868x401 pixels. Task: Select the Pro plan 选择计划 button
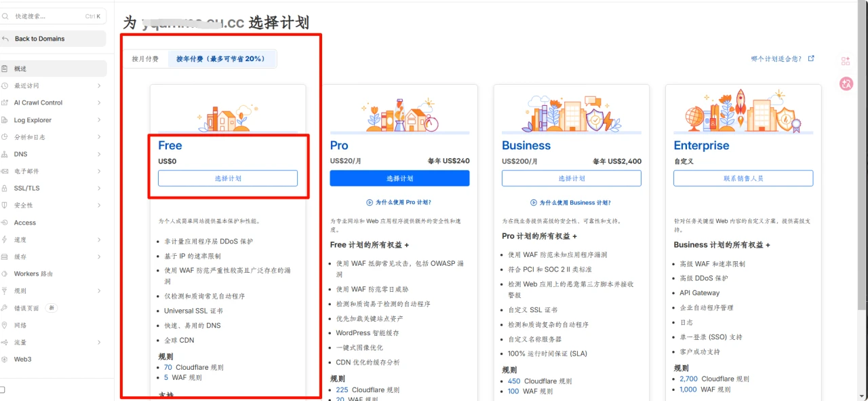(x=399, y=178)
